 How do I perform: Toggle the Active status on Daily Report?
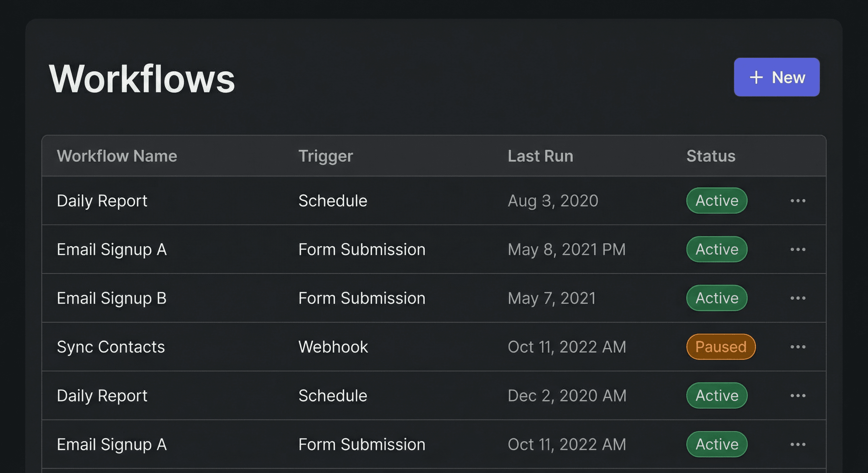click(x=716, y=200)
